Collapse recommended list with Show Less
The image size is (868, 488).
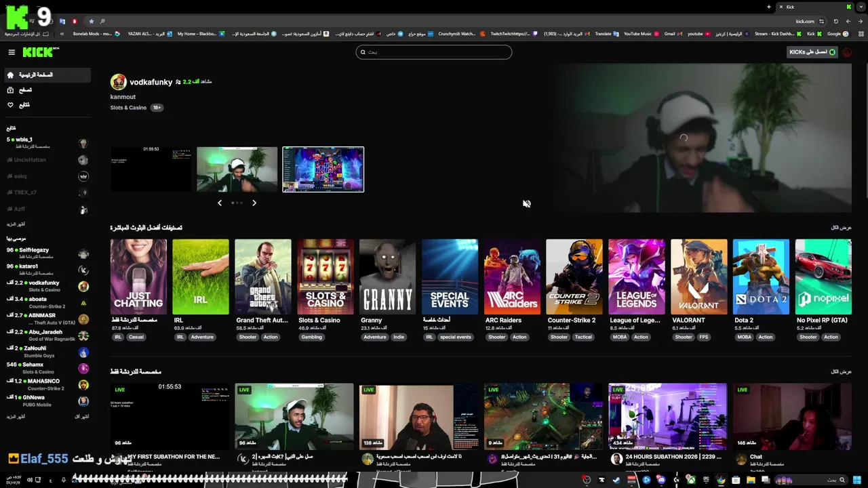coord(82,417)
